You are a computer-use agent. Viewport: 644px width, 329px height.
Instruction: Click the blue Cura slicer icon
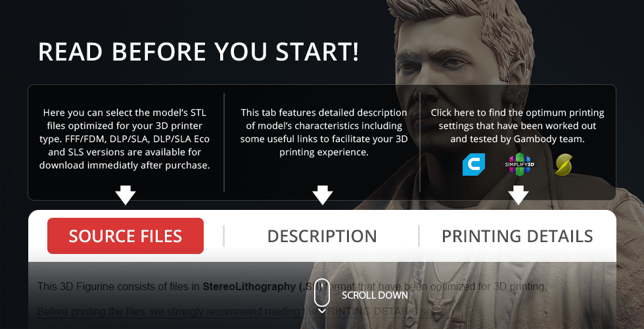point(474,164)
